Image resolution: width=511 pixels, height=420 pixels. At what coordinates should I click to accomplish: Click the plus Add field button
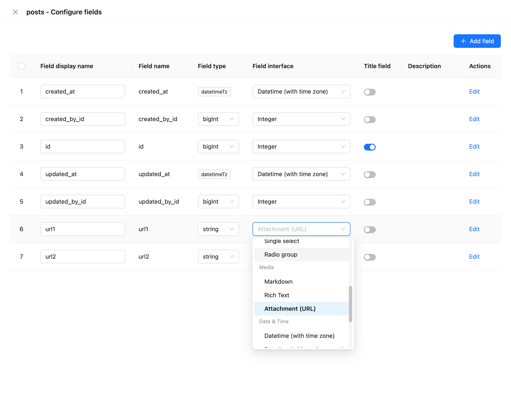point(477,41)
